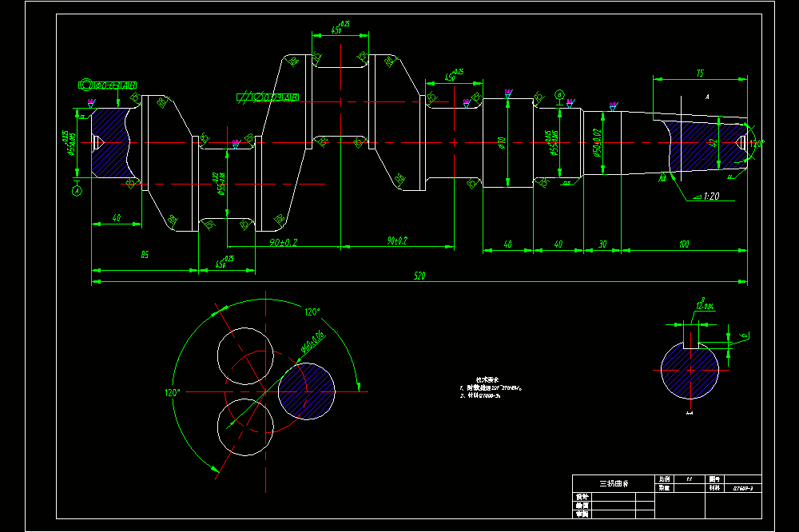Click the φ70 diameter dimension

[x=502, y=143]
